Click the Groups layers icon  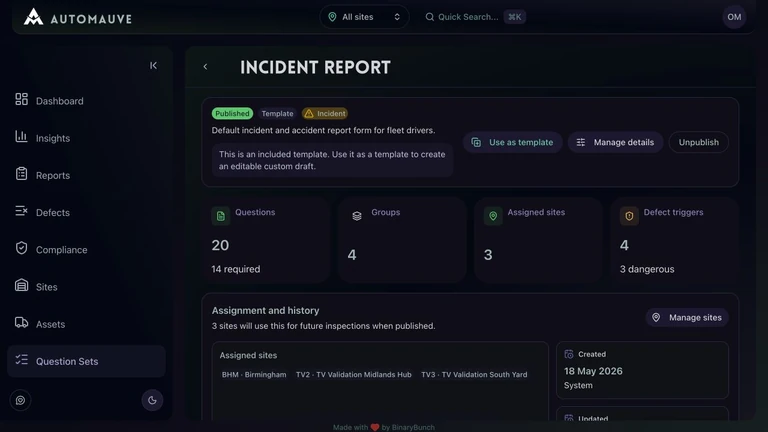[x=357, y=216]
